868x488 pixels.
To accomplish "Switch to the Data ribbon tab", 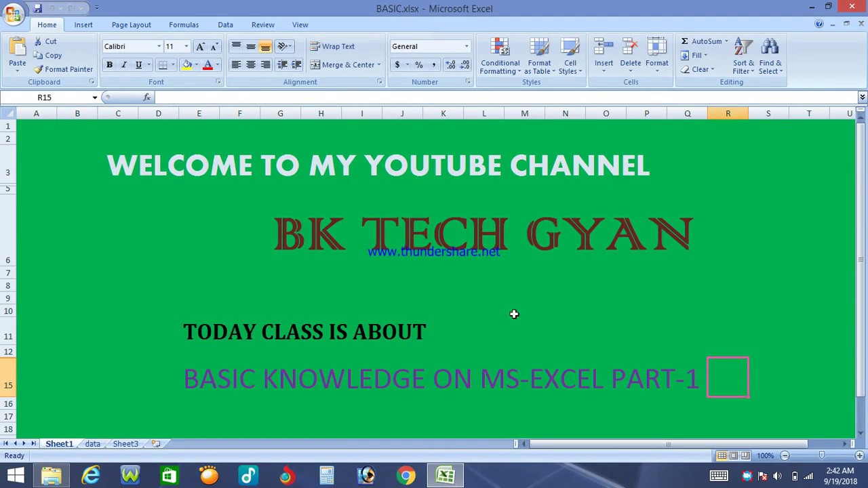I will tap(225, 24).
